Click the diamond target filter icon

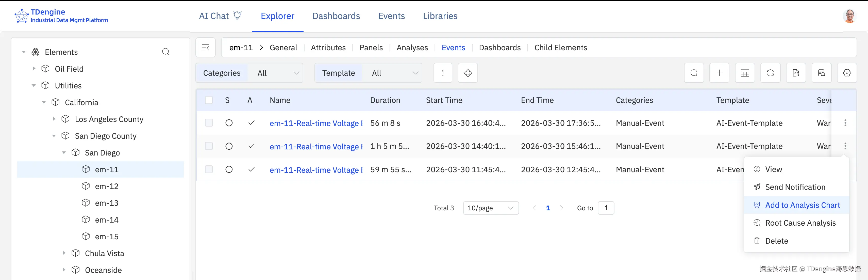[x=468, y=73]
